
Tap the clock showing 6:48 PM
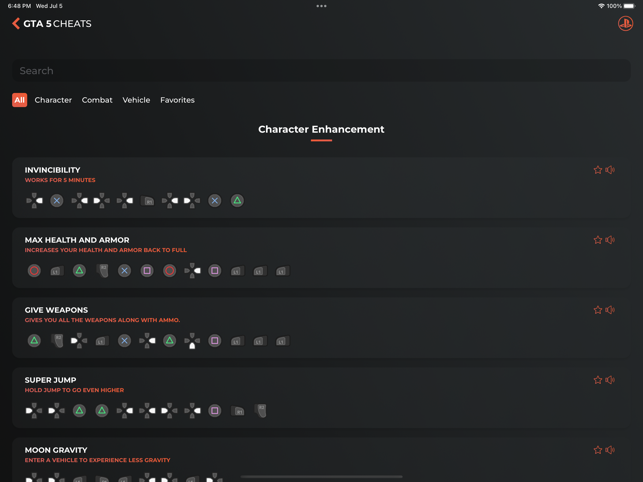19,6
